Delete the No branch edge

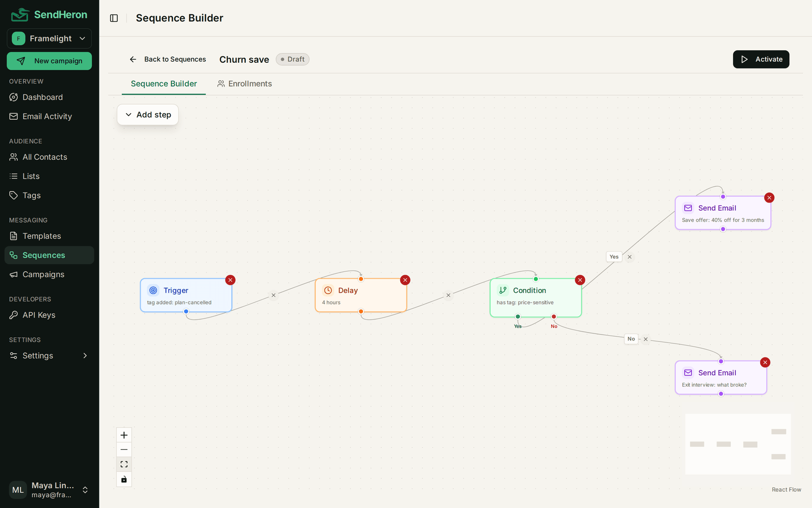(646, 339)
